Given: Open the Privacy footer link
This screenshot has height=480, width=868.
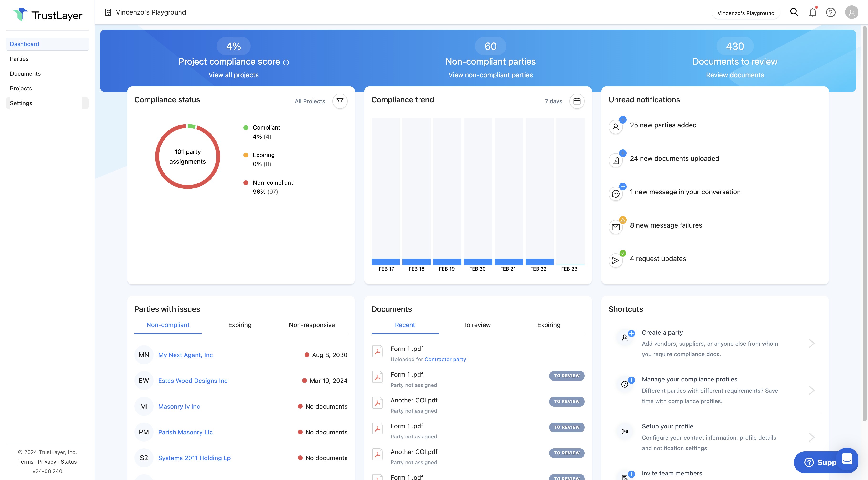Looking at the screenshot, I should coord(47,461).
